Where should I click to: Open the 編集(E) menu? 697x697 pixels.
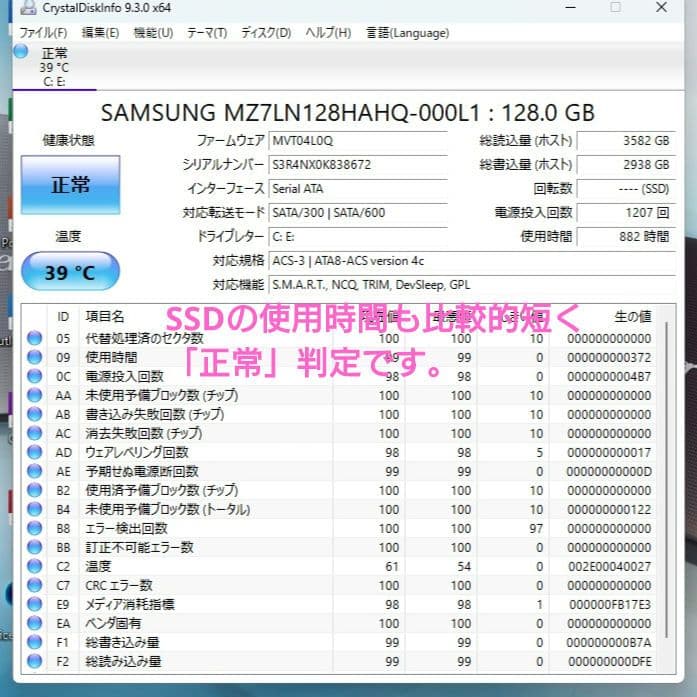100,33
